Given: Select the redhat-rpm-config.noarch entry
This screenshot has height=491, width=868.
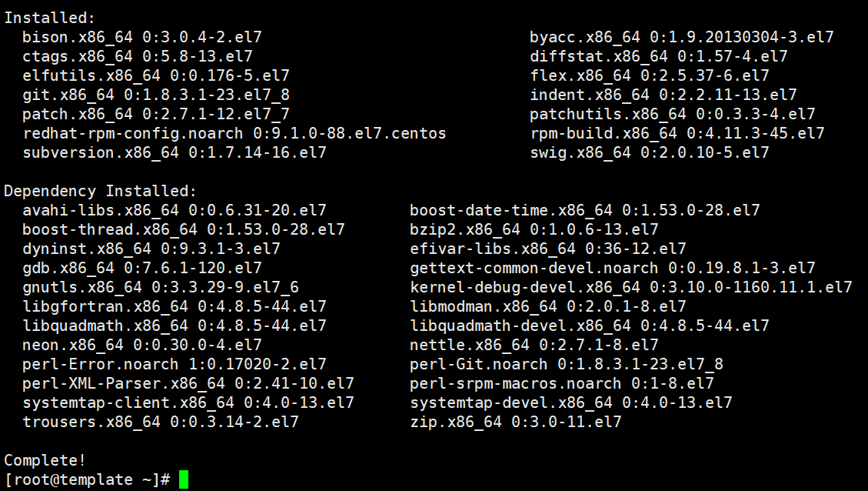Looking at the screenshot, I should (x=234, y=133).
